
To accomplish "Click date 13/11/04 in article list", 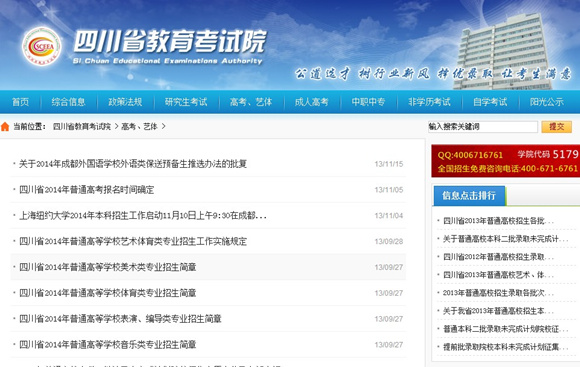I will 389,216.
